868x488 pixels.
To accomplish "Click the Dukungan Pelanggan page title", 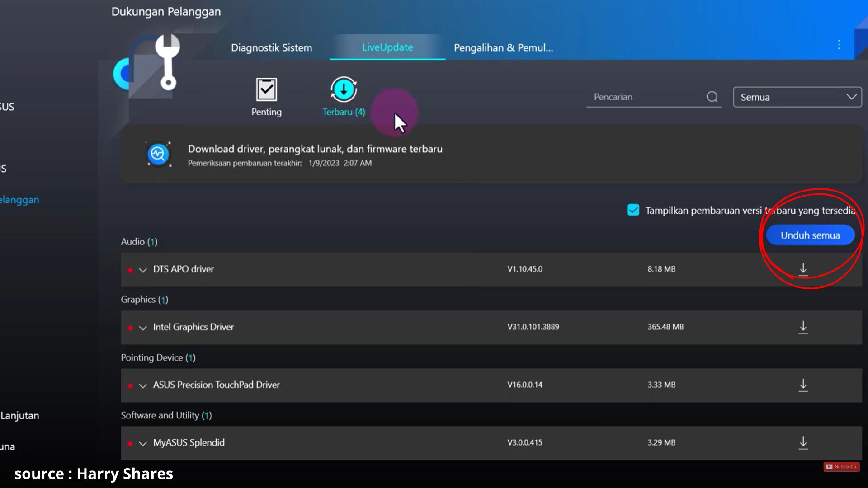I will click(x=166, y=12).
